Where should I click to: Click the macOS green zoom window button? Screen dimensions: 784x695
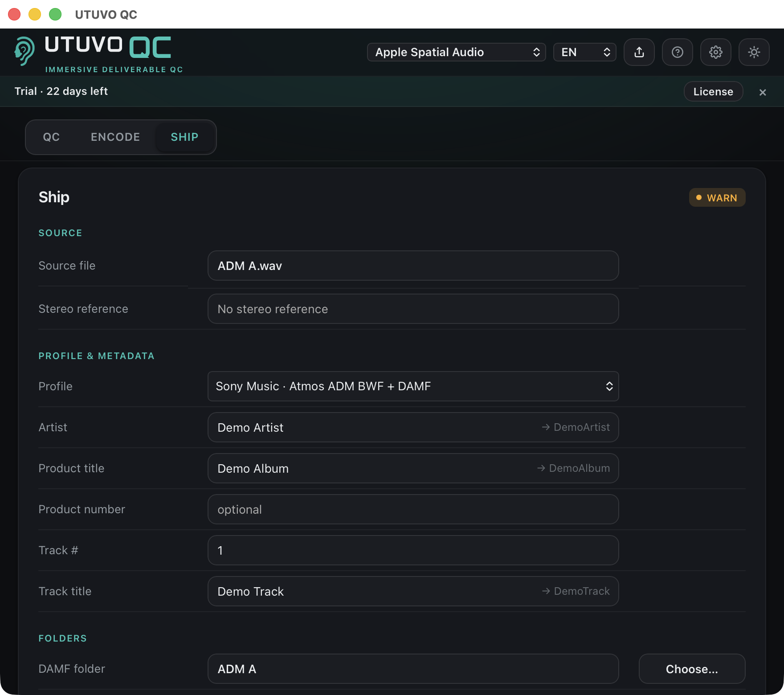[x=55, y=14]
